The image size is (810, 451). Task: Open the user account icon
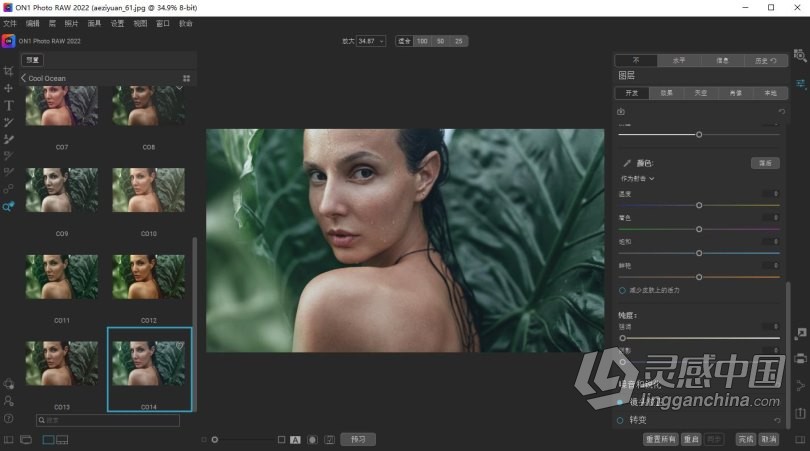(8, 401)
